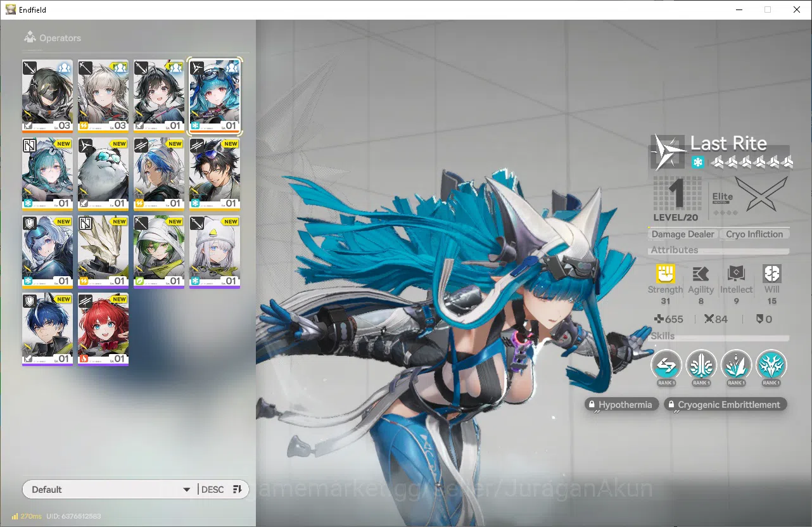
Task: Select the teal-haired girl operator card
Action: (x=48, y=174)
